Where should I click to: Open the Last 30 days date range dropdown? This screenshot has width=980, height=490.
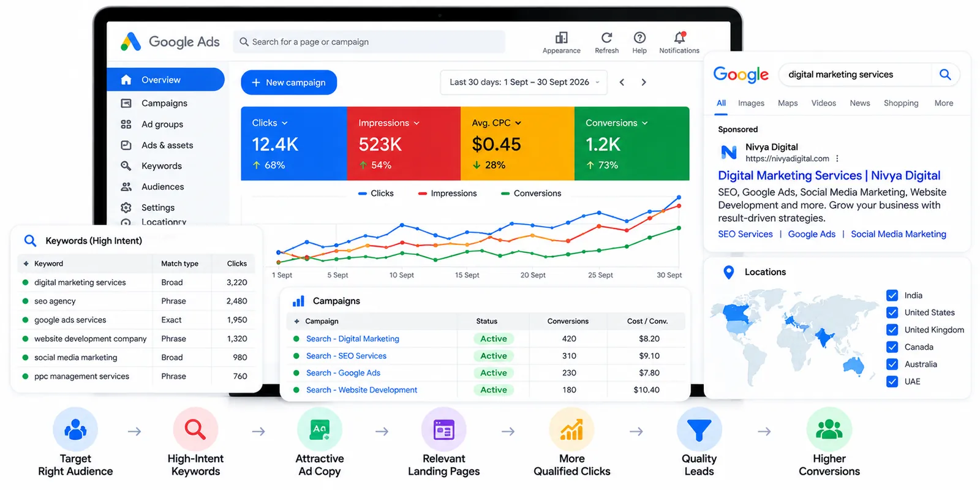[524, 82]
